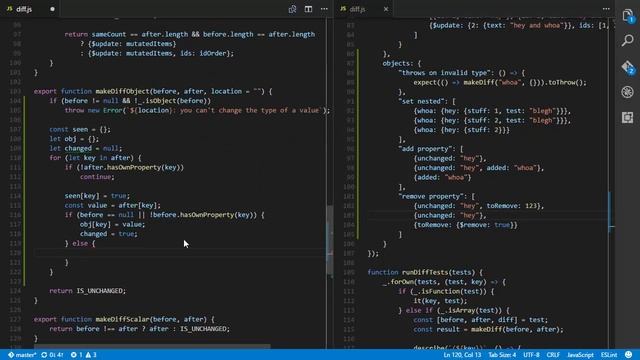
Task: Click the "remove property" test line
Action: point(436,196)
